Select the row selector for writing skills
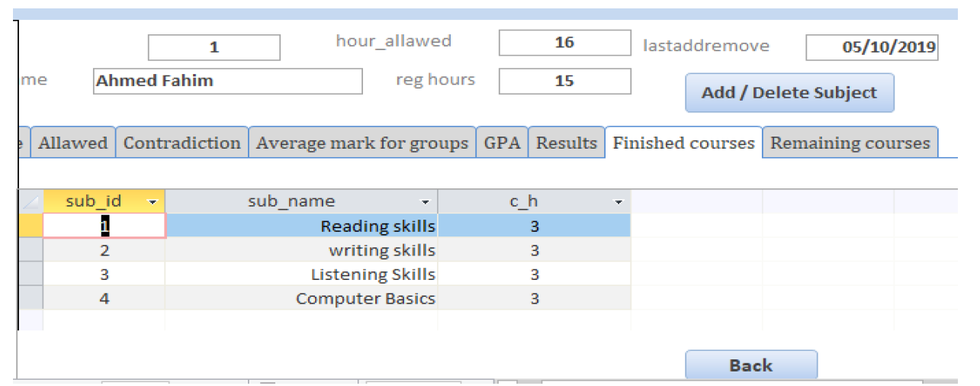Viewport: 980px width, 386px height. point(31,250)
